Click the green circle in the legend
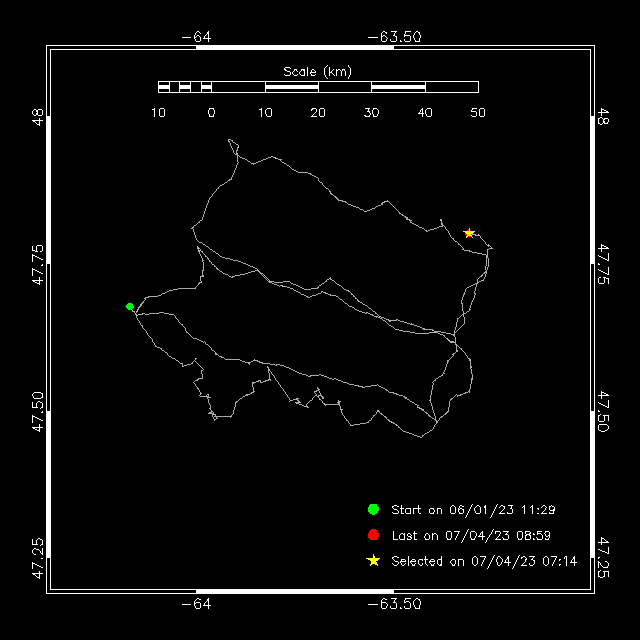The image size is (640, 640). pos(373,509)
